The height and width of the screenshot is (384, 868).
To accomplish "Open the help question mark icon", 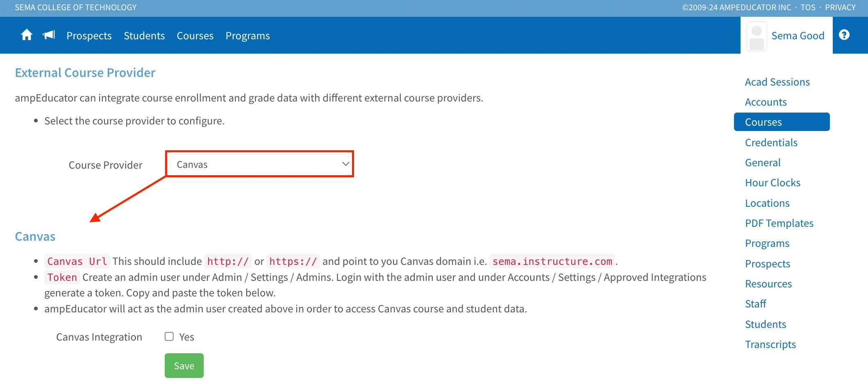I will (844, 35).
